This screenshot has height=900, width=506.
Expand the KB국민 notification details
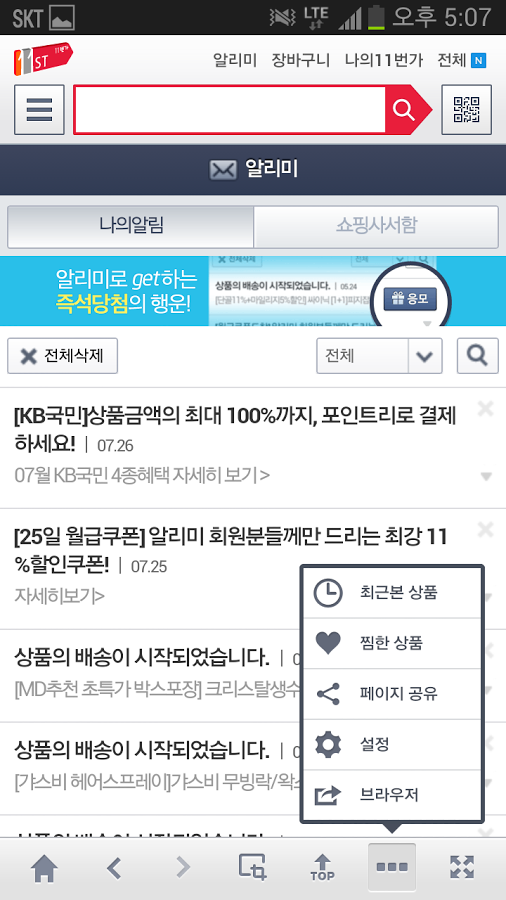click(x=486, y=476)
